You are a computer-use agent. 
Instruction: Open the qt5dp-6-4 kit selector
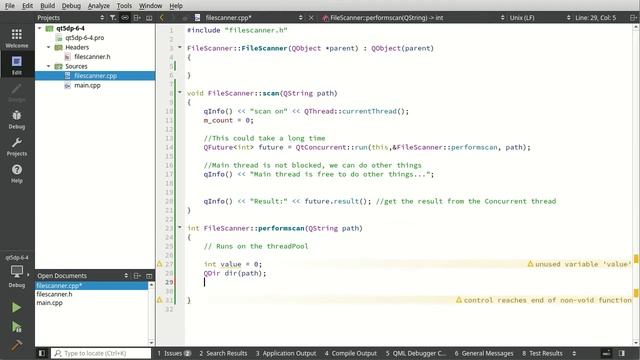tap(17, 272)
